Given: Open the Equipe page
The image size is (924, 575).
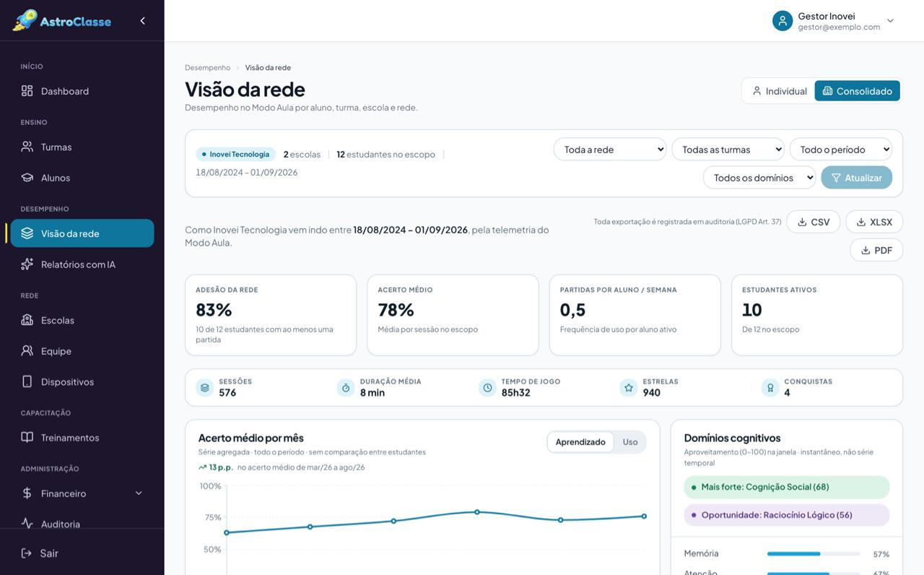Looking at the screenshot, I should pyautogui.click(x=82, y=351).
